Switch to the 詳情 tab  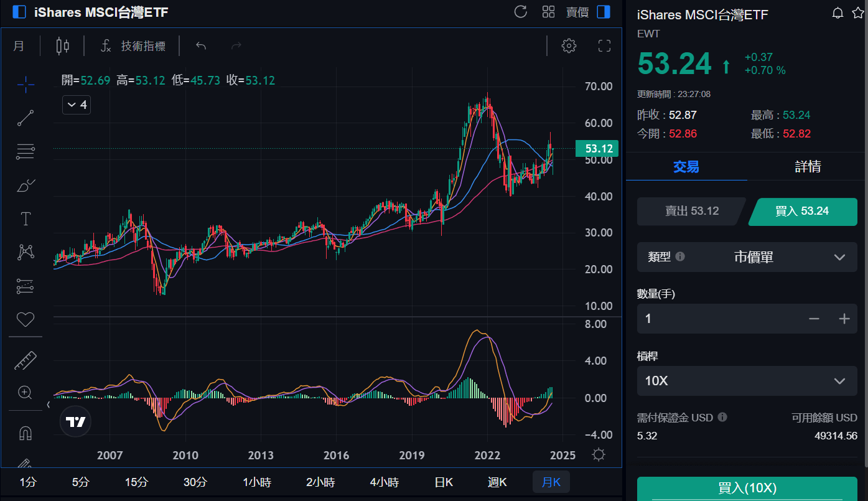point(807,166)
